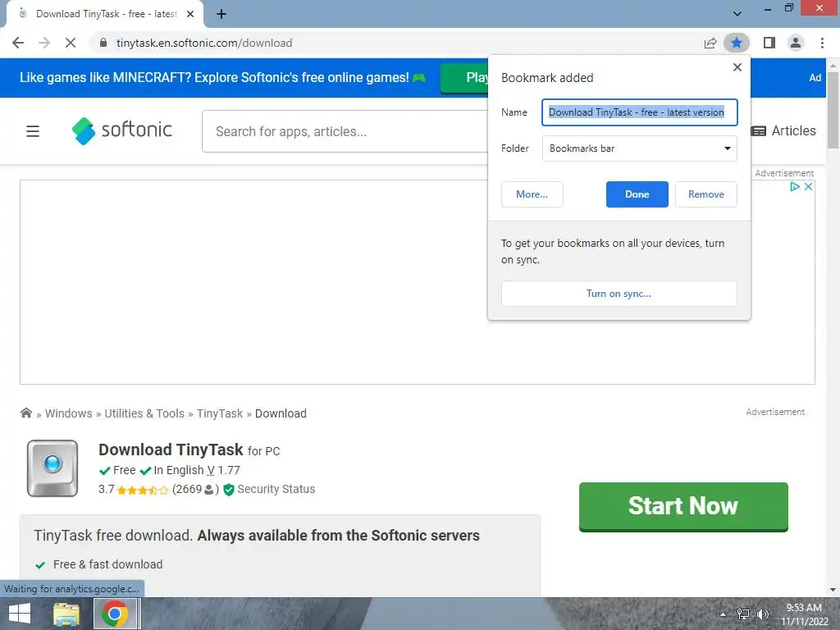Open File Explorer from taskbar
This screenshot has height=630, width=840.
(66, 614)
